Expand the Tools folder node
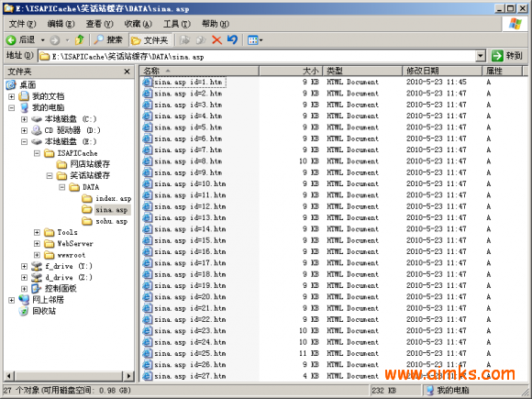 37,232
